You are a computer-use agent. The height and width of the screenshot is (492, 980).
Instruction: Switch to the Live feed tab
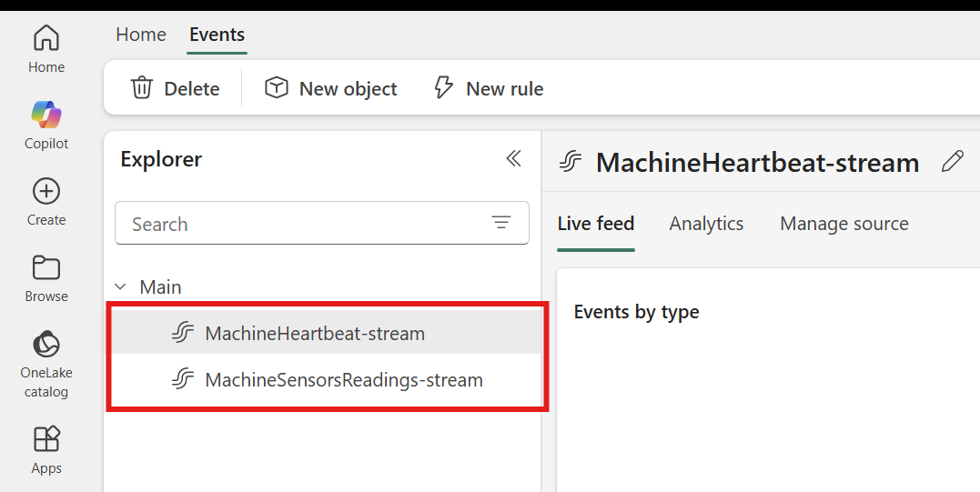[596, 224]
